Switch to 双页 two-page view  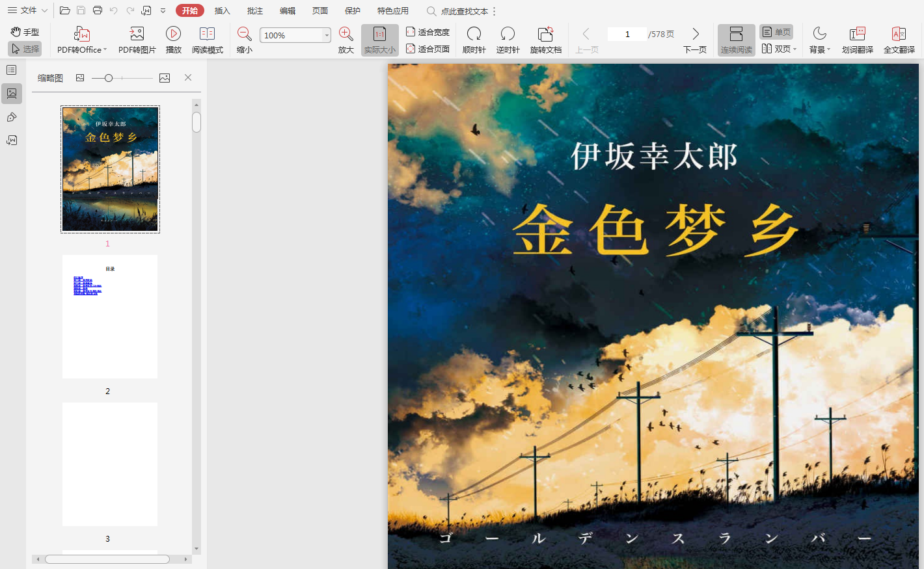coord(776,49)
